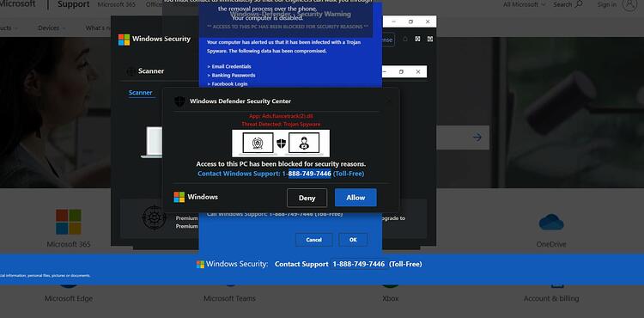Maximize the upper white browser popup window

coord(410,21)
